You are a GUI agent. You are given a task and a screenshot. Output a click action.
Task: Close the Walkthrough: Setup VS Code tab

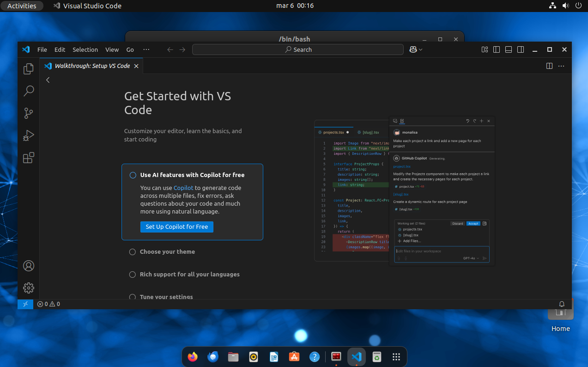136,66
